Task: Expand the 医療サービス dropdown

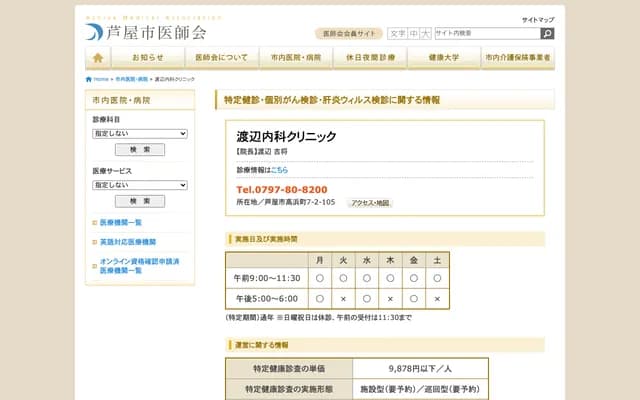Action: [140, 185]
